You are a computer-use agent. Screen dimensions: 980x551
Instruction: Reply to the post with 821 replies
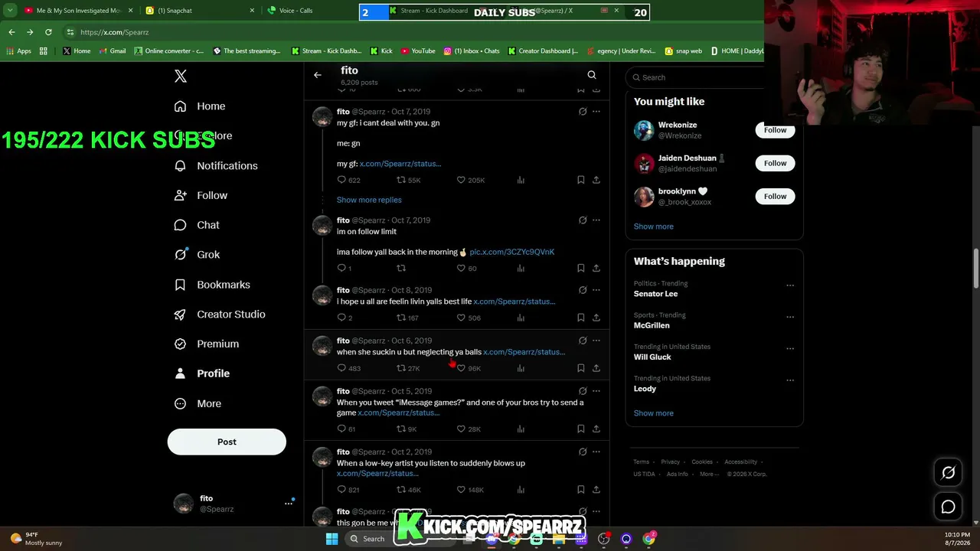pos(341,489)
